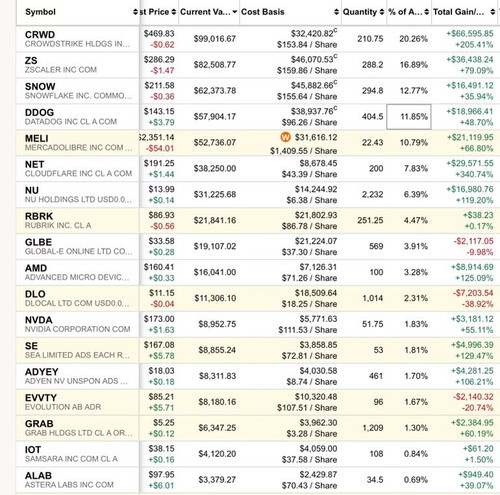Viewport: 500px width, 495px height.
Task: Click DLO total loss -$7,203.54
Action: [473, 293]
